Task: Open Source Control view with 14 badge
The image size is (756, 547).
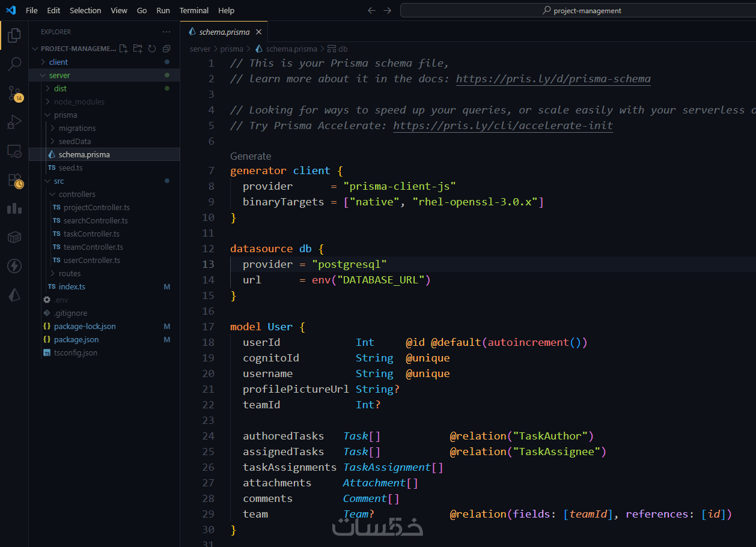Action: click(x=14, y=93)
